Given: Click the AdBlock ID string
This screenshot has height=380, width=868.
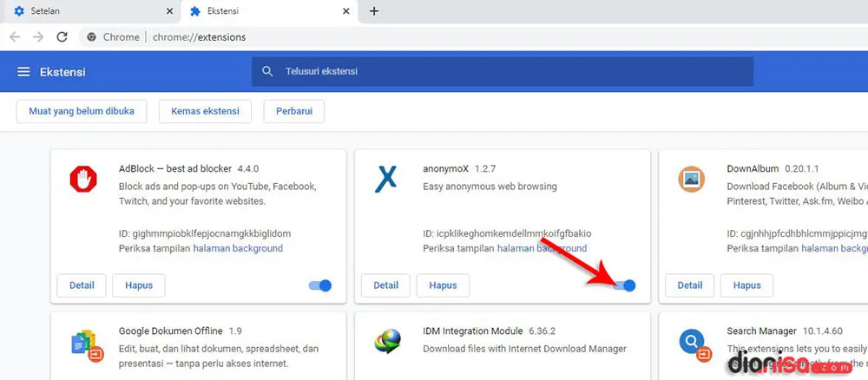Looking at the screenshot, I should (205, 233).
